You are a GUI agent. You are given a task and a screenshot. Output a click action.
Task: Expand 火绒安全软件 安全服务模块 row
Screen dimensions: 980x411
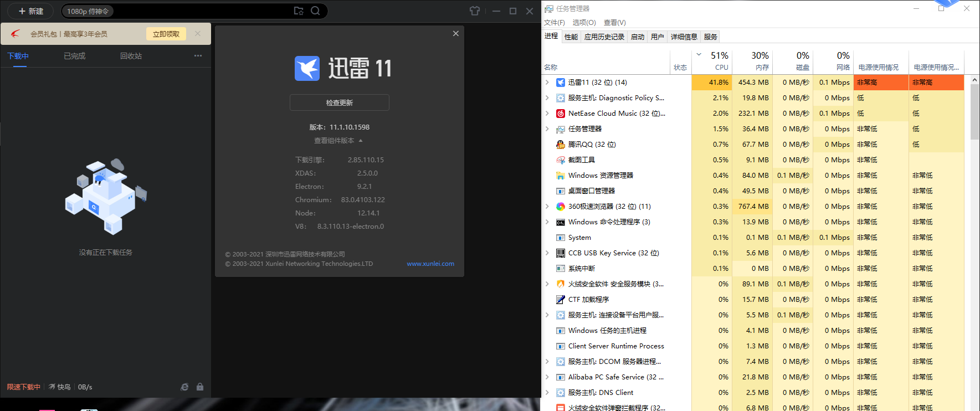pos(547,284)
